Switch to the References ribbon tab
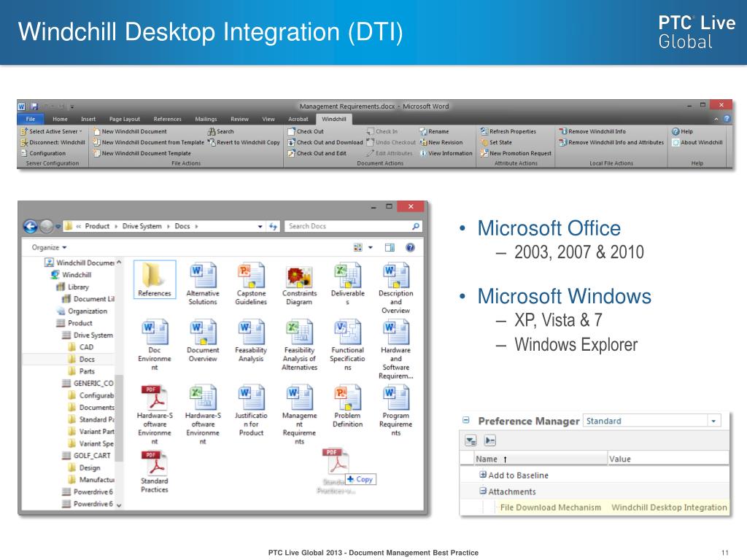Viewport: 747px width, 560px height. [167, 119]
